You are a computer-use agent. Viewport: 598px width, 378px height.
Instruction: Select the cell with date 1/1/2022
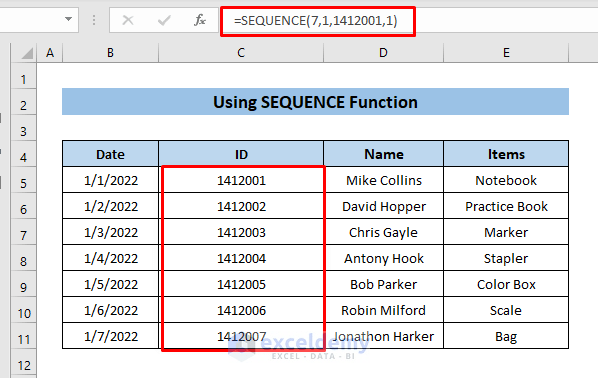[x=110, y=180]
